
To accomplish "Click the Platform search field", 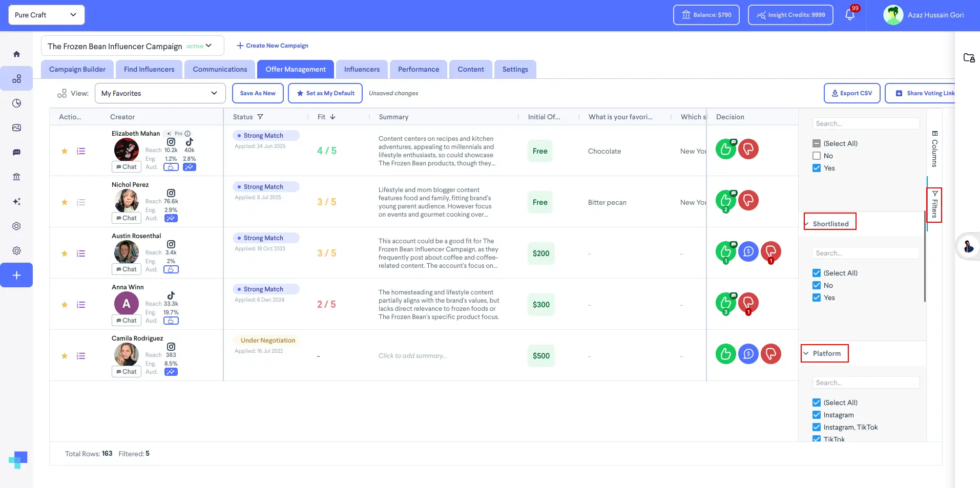I will pos(866,383).
